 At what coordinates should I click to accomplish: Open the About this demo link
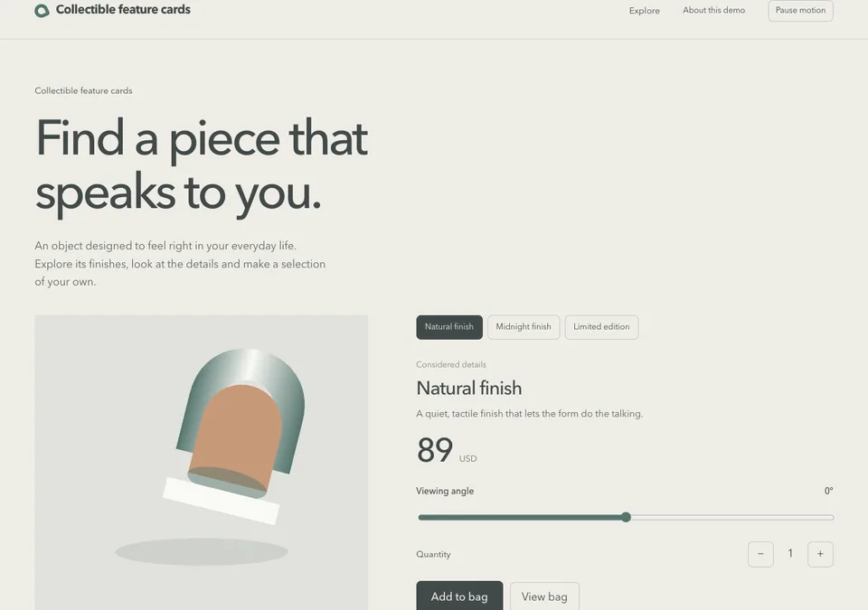pos(713,11)
